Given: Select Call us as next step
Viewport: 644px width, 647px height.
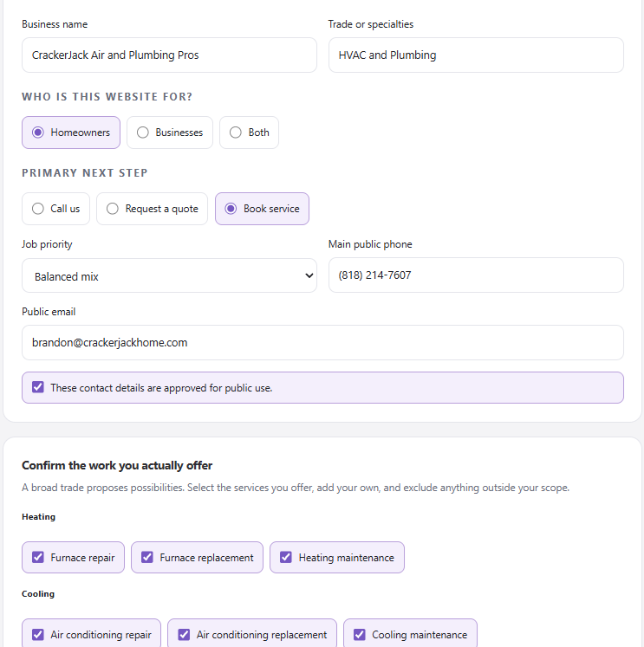Looking at the screenshot, I should click(x=55, y=209).
